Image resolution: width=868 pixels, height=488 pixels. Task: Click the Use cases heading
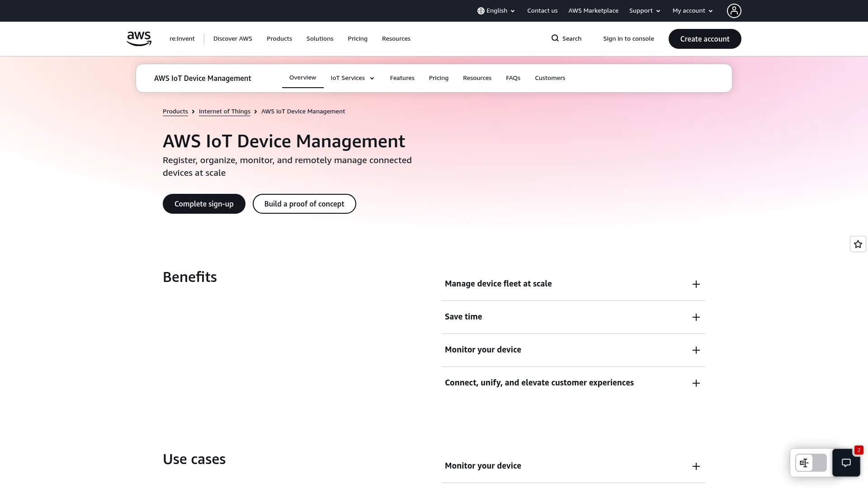click(x=194, y=459)
